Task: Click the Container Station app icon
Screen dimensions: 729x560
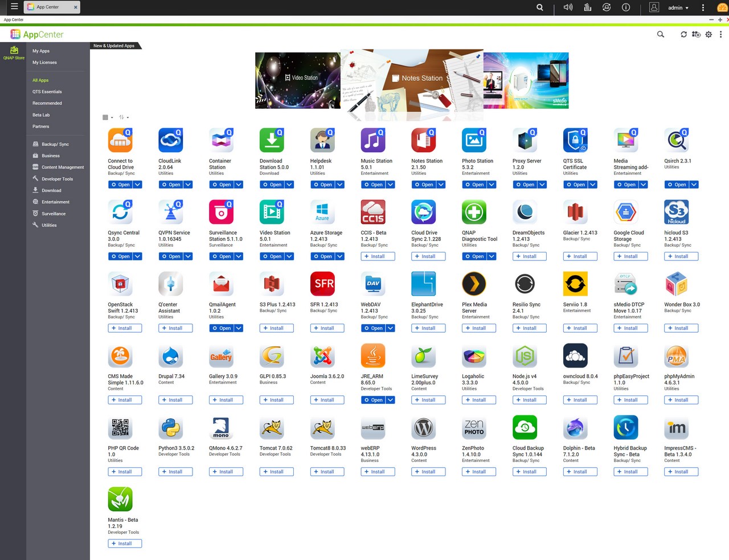Action: (x=222, y=140)
